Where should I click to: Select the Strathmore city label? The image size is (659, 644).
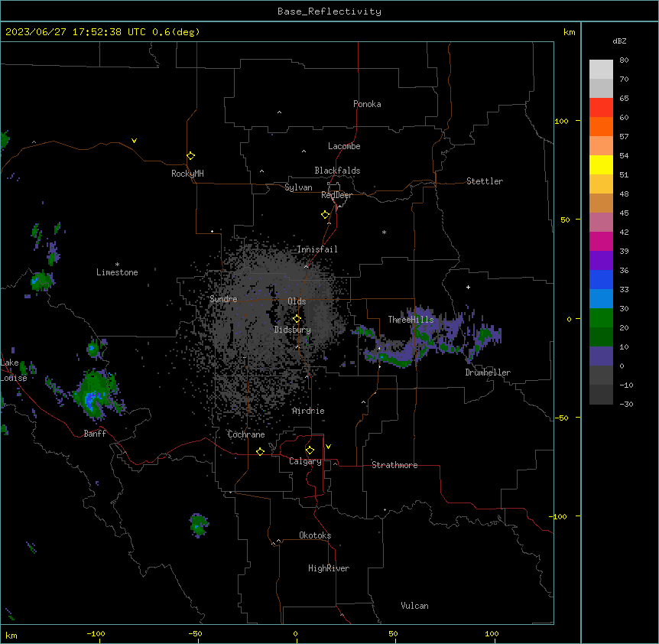click(x=394, y=465)
